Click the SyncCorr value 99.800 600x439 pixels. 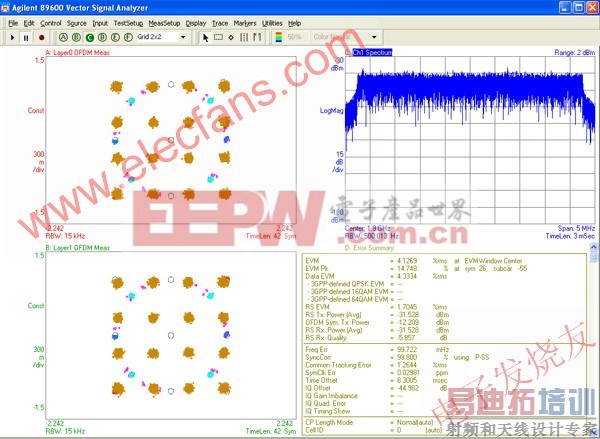(x=407, y=357)
